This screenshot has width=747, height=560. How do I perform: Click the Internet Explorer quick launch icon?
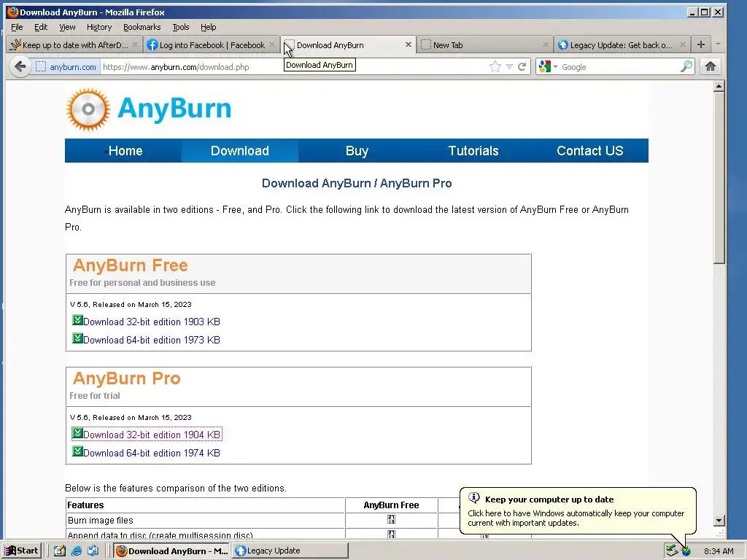click(x=76, y=551)
